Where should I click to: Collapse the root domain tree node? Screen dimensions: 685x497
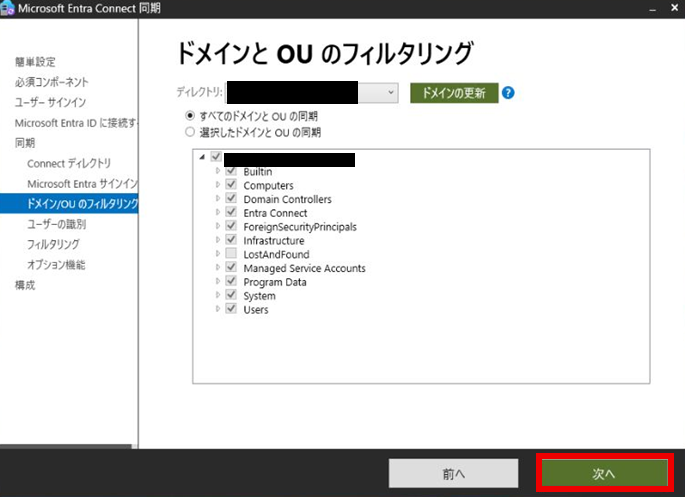[203, 158]
